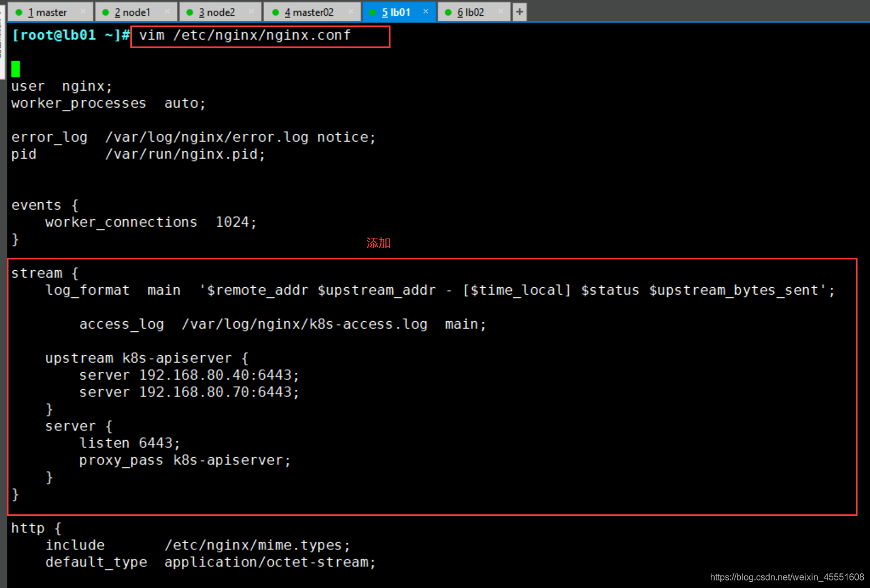
Task: Switch to the 4 master02 session tab
Action: click(x=312, y=12)
